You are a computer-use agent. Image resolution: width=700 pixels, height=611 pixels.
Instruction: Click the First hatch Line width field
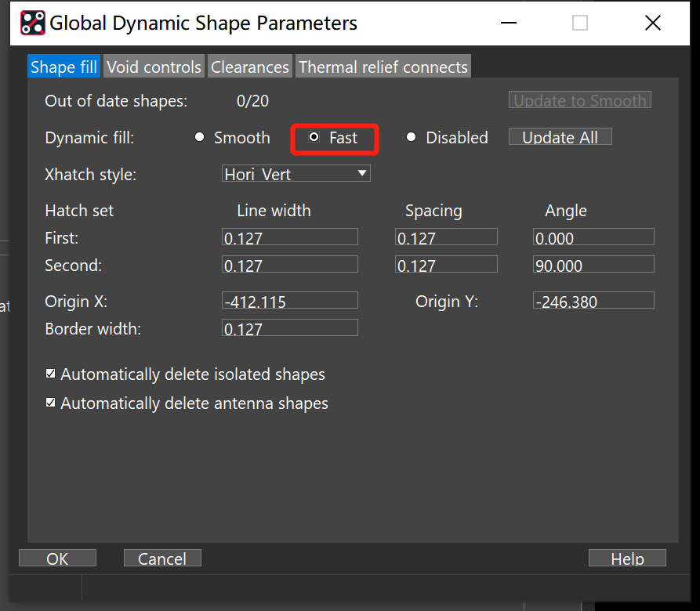pos(290,237)
